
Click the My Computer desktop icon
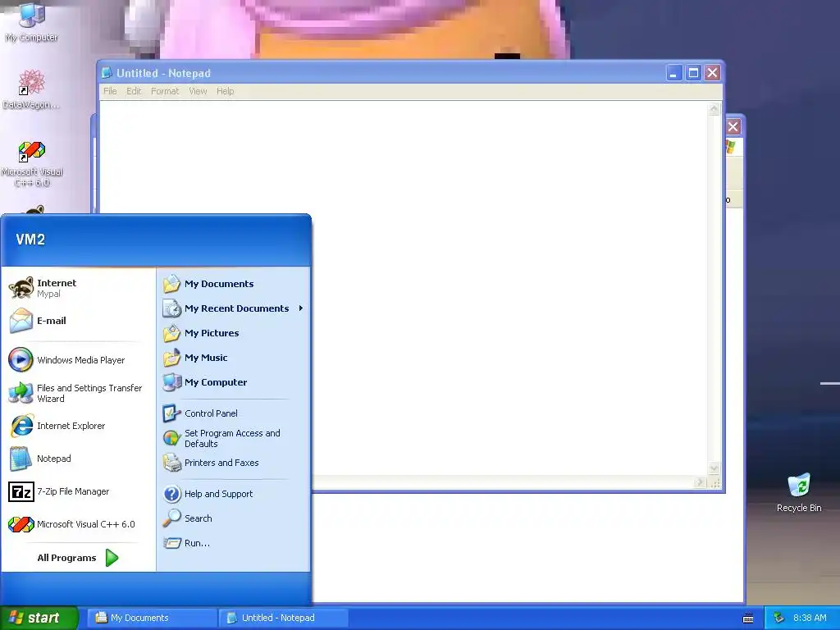pos(32,21)
